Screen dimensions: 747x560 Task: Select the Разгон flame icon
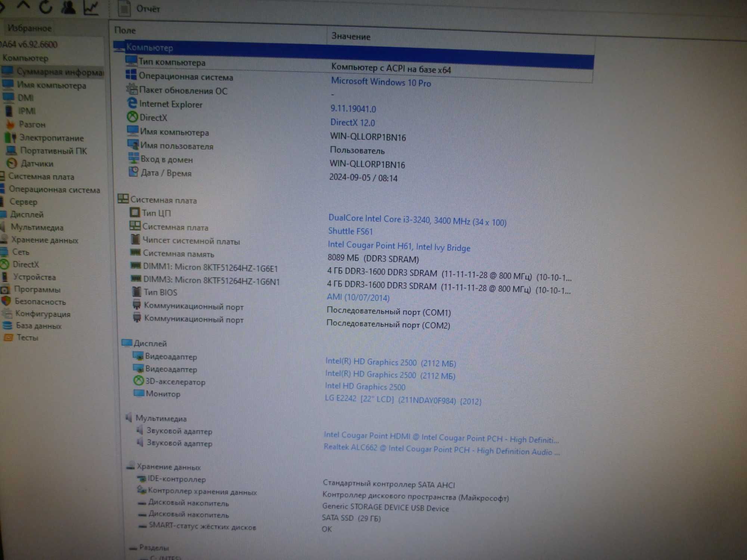click(x=10, y=124)
